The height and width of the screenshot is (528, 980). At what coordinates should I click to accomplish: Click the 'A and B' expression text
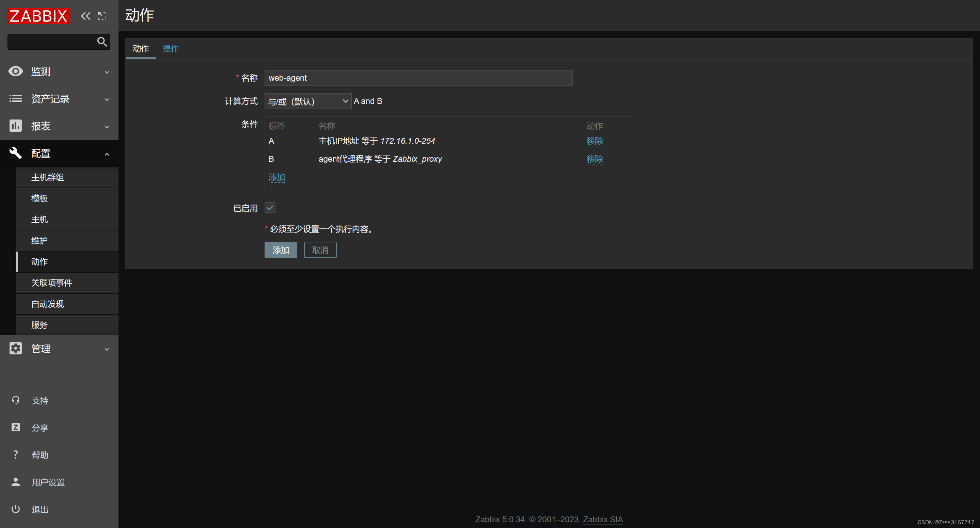click(368, 101)
